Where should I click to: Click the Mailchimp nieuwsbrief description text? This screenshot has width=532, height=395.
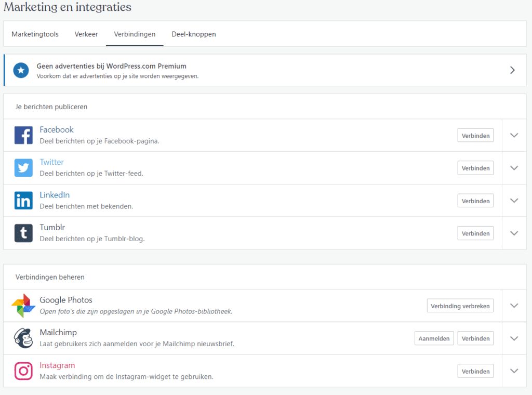click(137, 344)
